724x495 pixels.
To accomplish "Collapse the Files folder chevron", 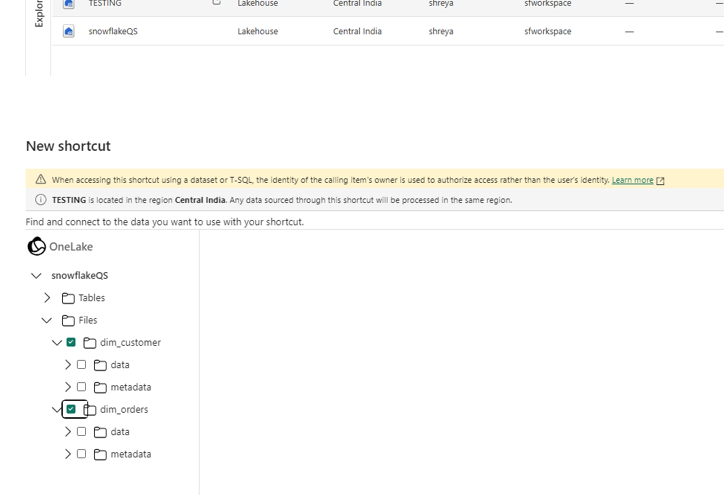I will point(47,320).
